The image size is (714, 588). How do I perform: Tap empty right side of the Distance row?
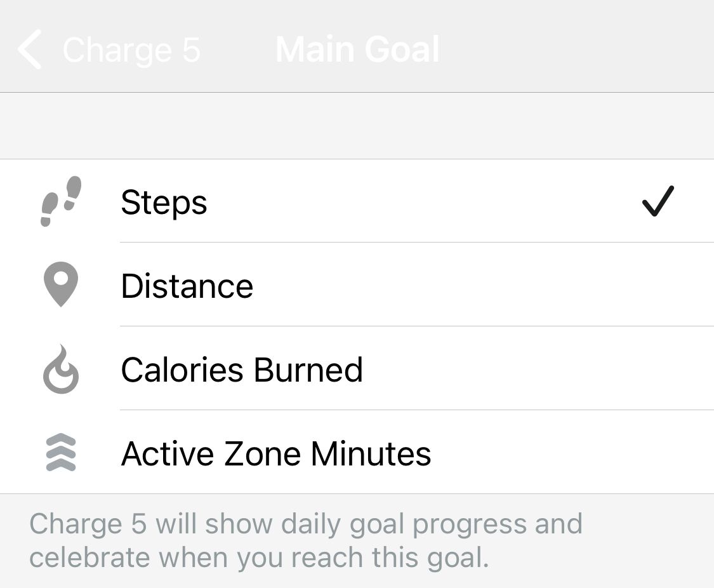point(539,286)
